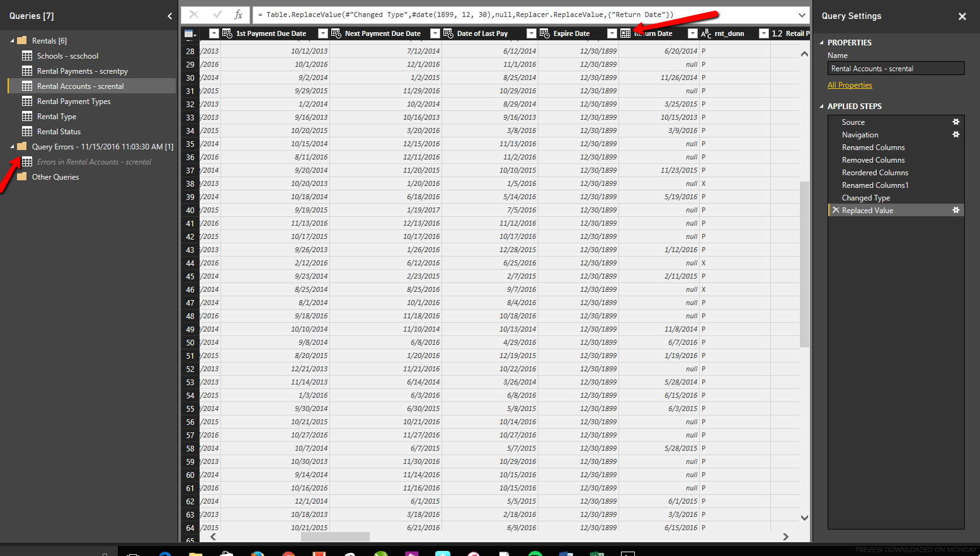Open the filter dropdown for Return Date column
980x556 pixels.
pyautogui.click(x=692, y=33)
